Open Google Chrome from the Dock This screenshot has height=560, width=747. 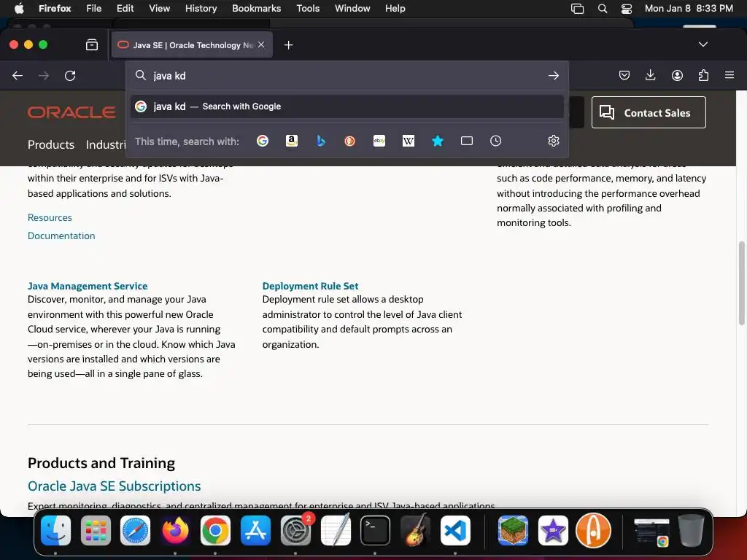tap(215, 531)
